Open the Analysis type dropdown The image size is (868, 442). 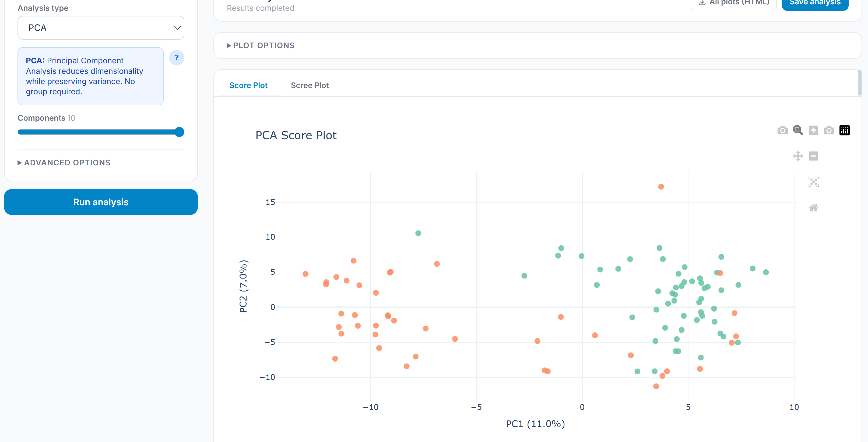101,28
